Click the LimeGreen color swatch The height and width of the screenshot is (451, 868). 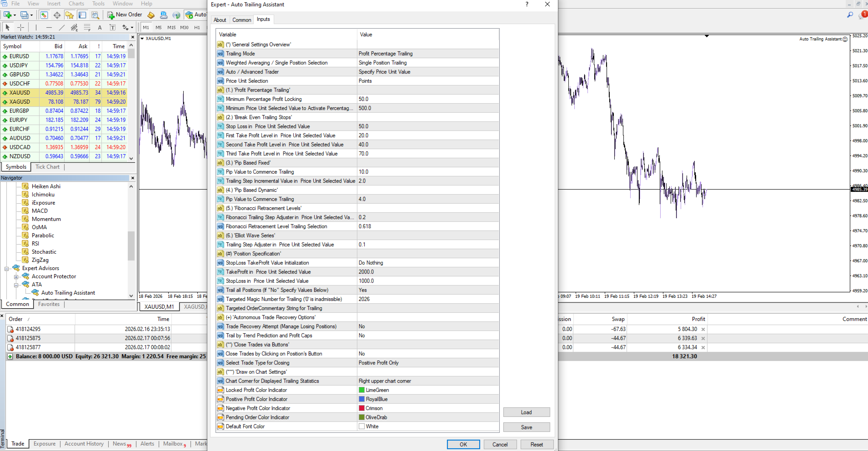click(x=362, y=390)
